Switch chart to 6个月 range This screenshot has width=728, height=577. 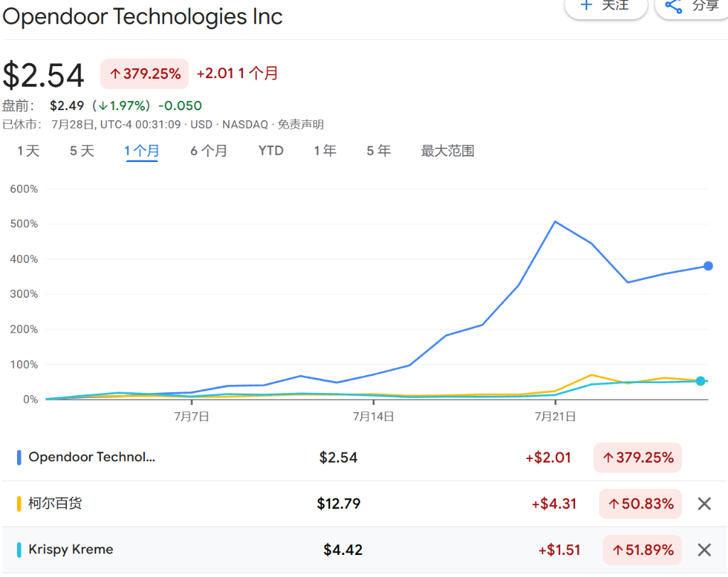208,151
